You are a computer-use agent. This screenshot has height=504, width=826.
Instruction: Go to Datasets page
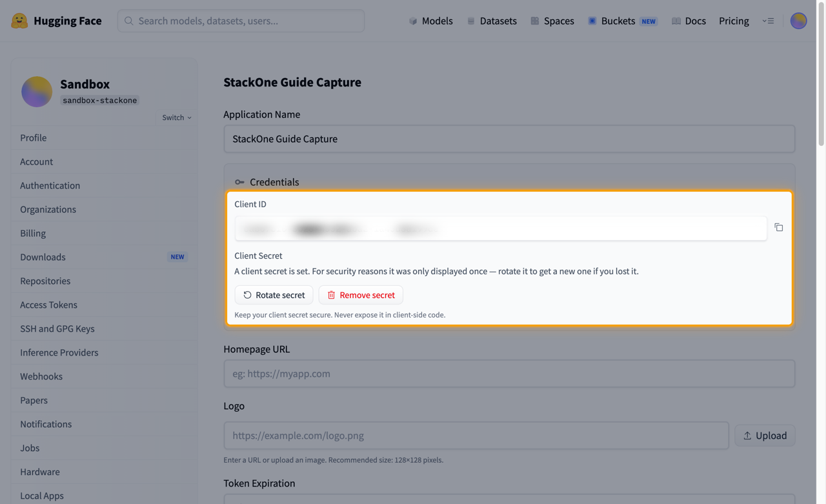[492, 21]
